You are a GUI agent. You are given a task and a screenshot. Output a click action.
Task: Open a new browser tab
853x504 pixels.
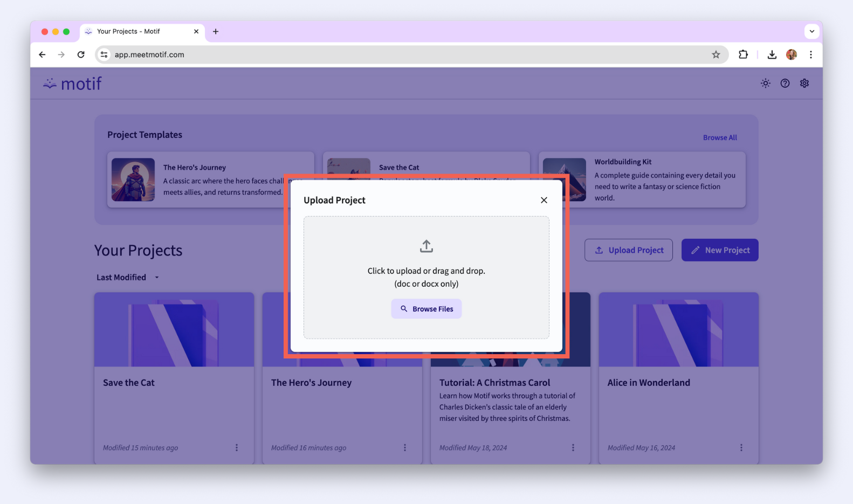tap(216, 31)
